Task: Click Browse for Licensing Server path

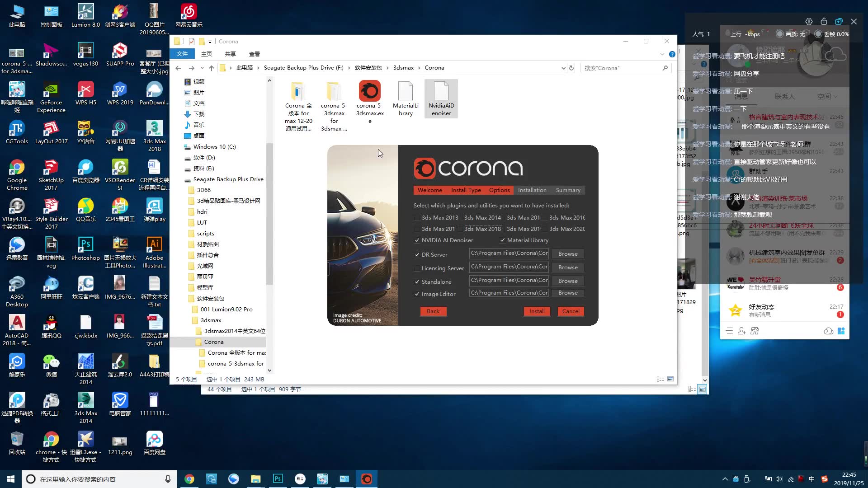Action: (x=568, y=267)
